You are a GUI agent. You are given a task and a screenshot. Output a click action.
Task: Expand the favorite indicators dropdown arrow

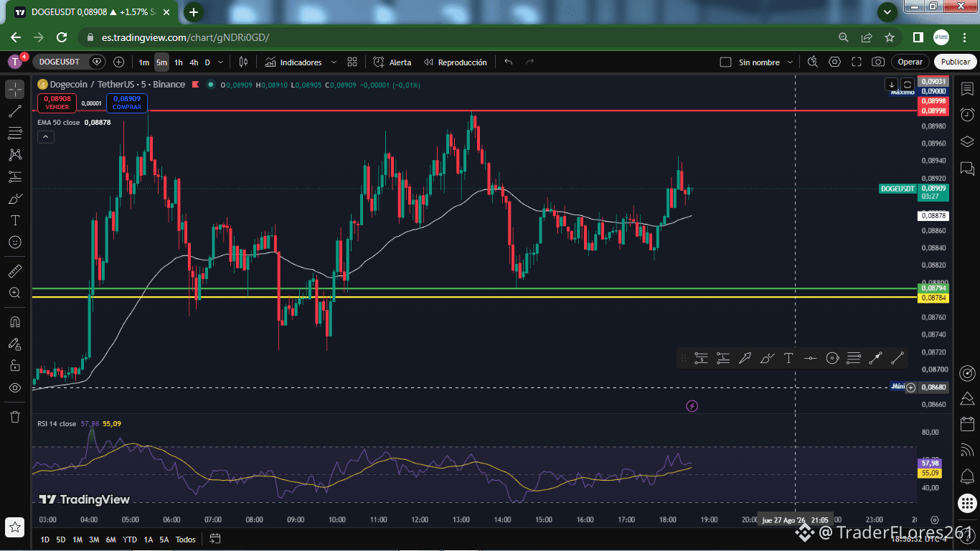pyautogui.click(x=334, y=62)
